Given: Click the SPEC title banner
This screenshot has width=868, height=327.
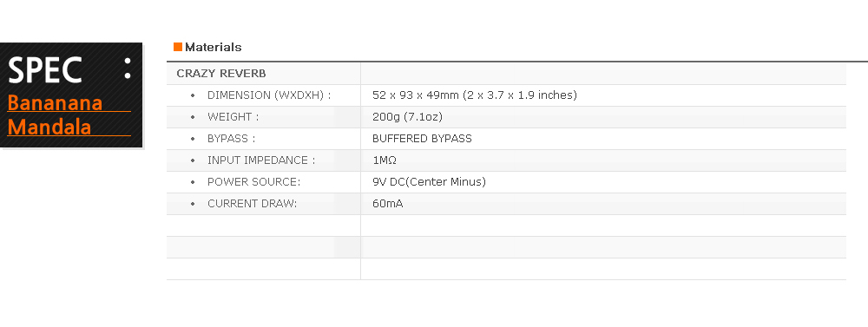Looking at the screenshot, I should click(71, 95).
